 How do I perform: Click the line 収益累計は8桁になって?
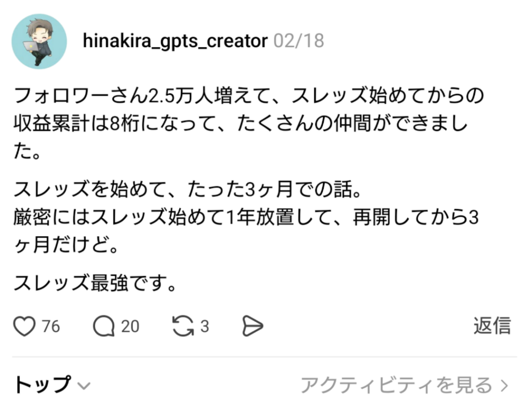point(240,125)
